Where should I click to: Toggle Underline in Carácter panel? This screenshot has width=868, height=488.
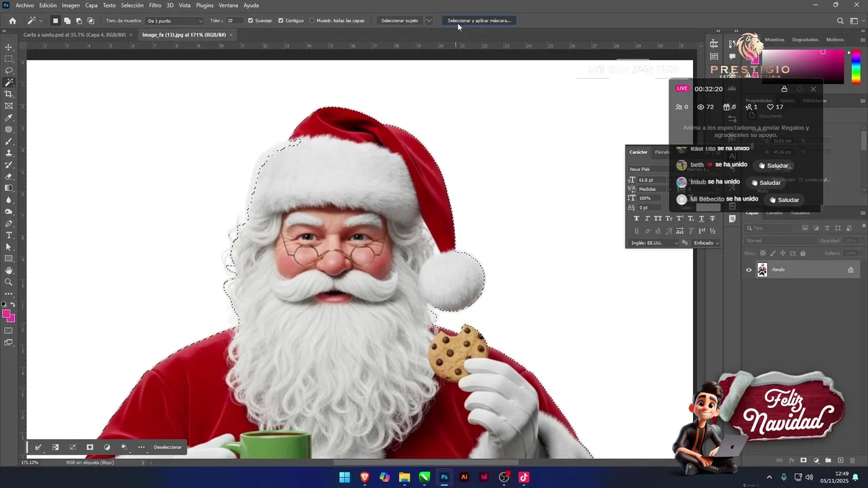coord(701,218)
